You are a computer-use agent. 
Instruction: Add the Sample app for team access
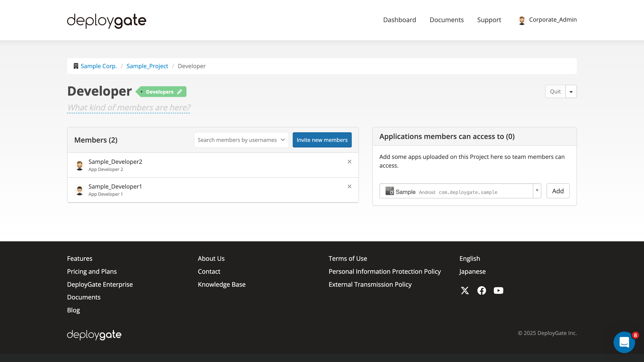tap(558, 191)
